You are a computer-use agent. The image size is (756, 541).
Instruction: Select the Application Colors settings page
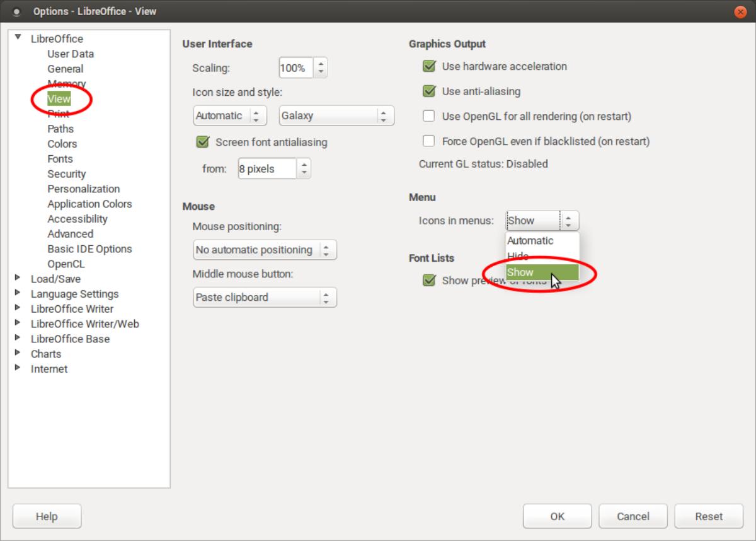click(x=89, y=204)
